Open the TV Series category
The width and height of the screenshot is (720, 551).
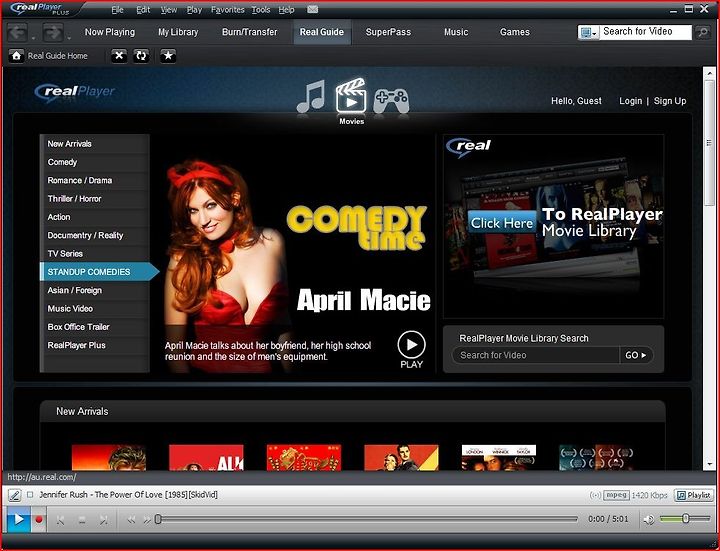click(x=95, y=253)
